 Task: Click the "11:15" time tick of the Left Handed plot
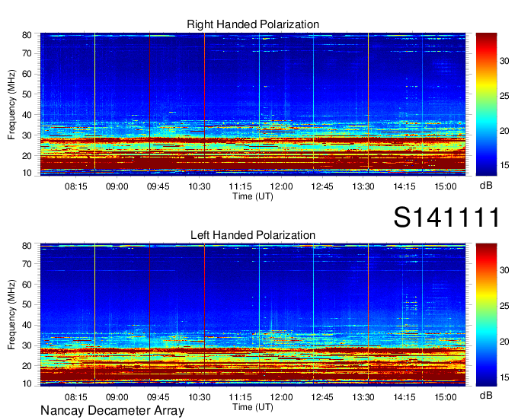tap(240, 397)
